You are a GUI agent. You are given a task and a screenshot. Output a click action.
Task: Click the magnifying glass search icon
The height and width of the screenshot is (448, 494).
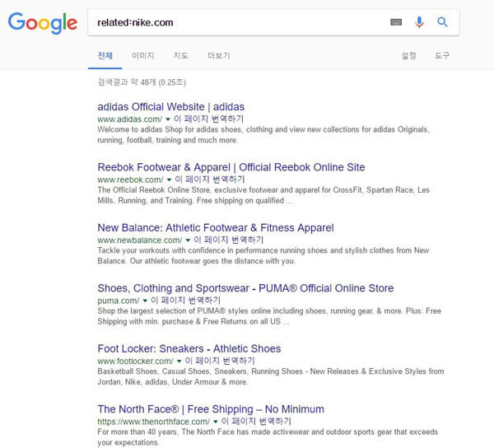tap(442, 22)
